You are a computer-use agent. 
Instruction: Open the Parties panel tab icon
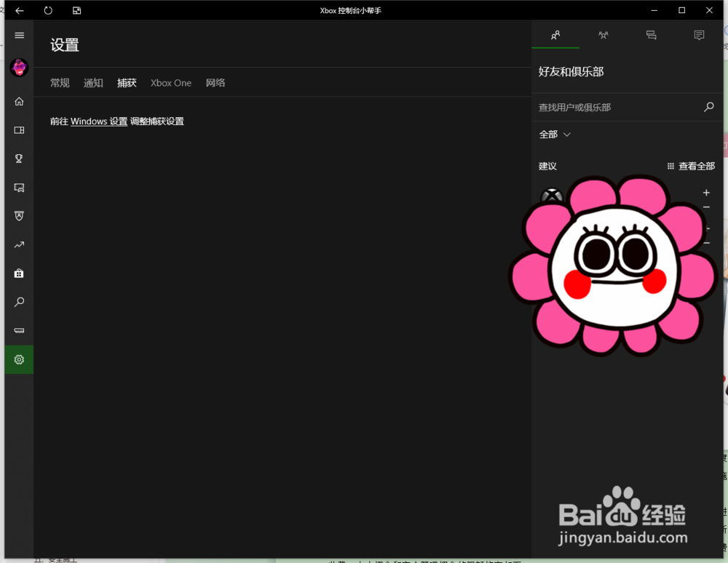click(x=603, y=35)
